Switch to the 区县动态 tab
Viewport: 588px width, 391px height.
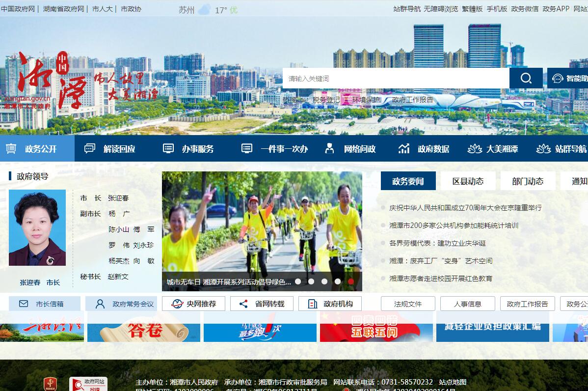tap(468, 181)
